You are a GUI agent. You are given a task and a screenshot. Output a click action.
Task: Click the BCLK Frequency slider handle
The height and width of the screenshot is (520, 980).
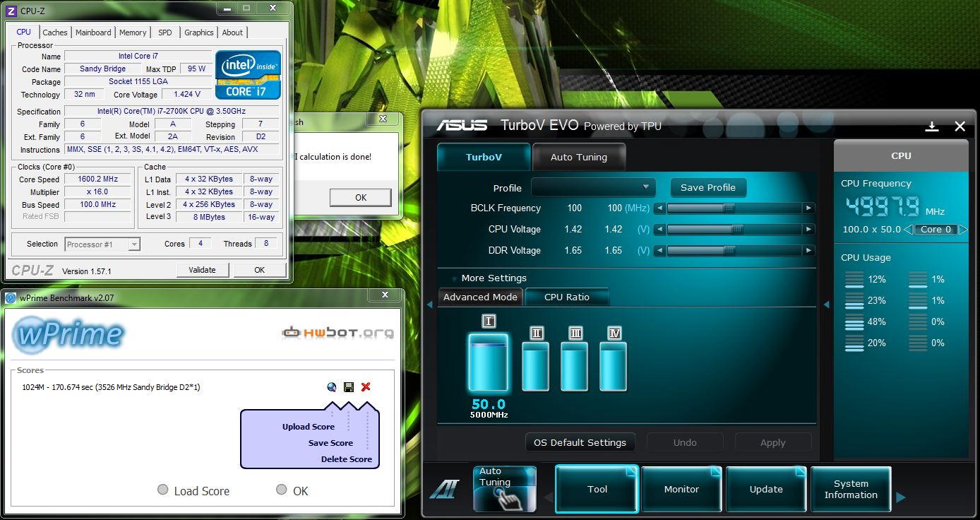click(729, 208)
